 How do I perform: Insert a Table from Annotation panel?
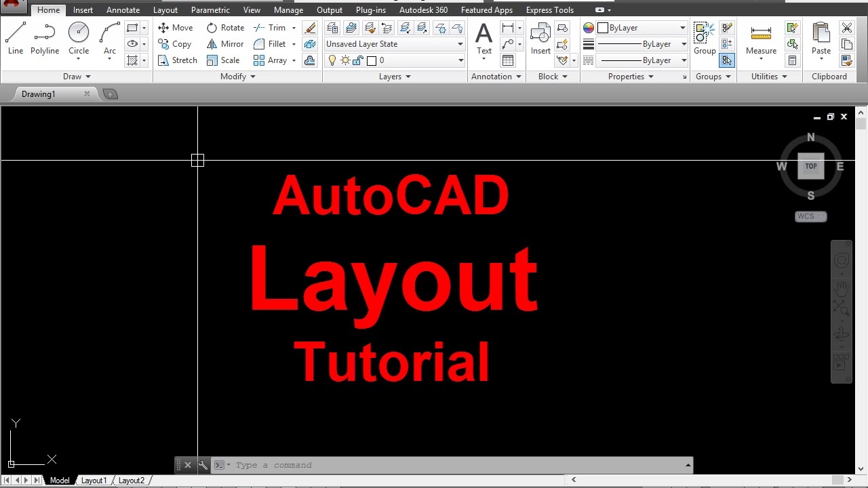pyautogui.click(x=508, y=60)
